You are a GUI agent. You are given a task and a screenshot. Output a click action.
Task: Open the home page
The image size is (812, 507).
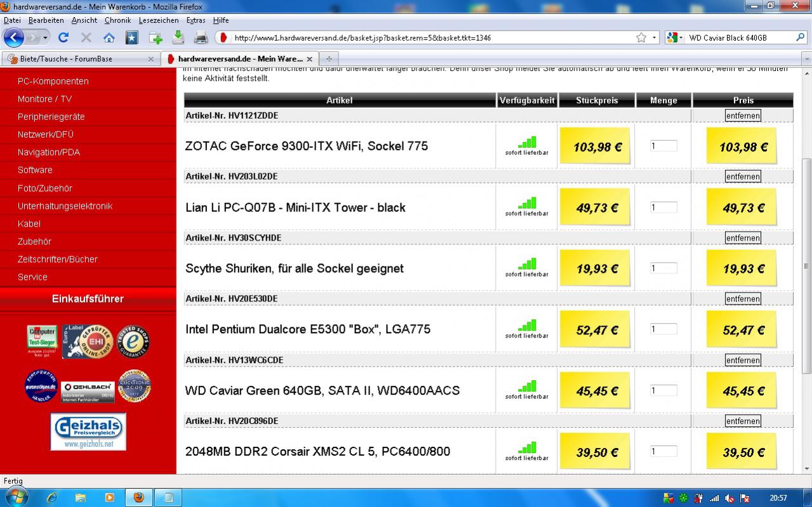[x=109, y=37]
